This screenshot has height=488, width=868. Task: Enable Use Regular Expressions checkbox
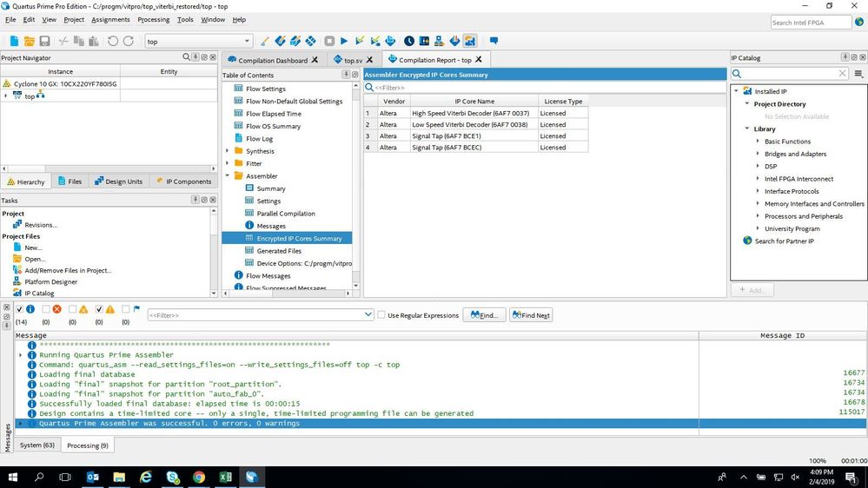coord(381,315)
